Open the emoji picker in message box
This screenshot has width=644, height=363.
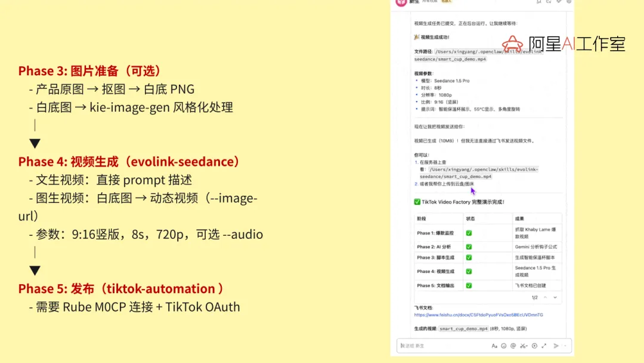pos(503,346)
